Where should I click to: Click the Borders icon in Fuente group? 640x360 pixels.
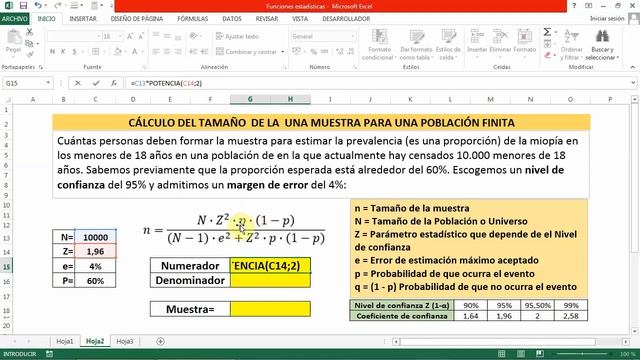pos(95,51)
